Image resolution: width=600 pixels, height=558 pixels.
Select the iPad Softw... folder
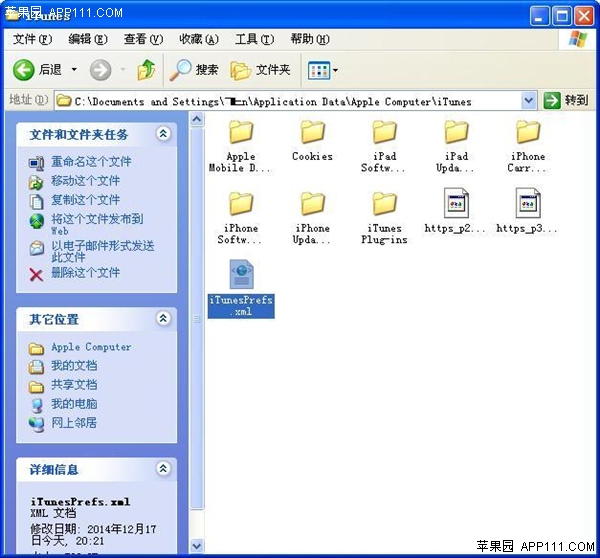[x=384, y=145]
